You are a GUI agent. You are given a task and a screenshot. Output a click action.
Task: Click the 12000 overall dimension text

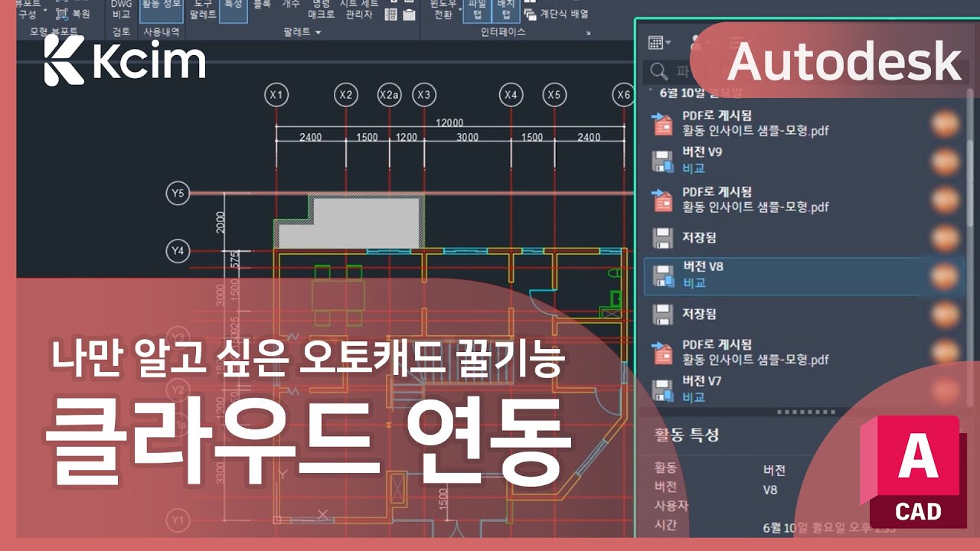tap(449, 122)
